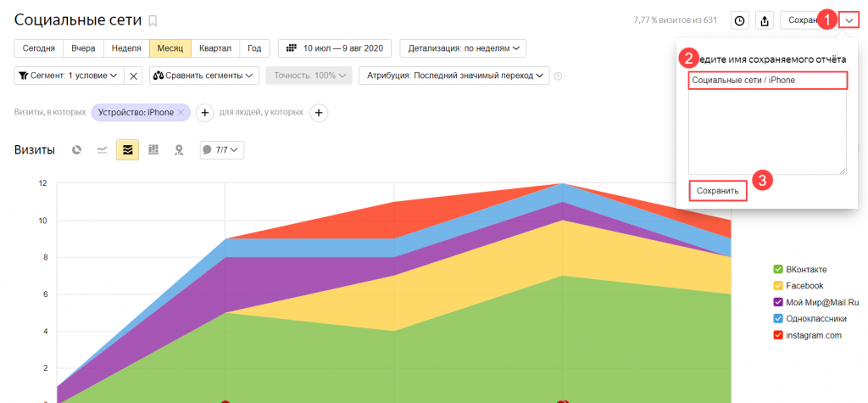
Task: Switch to pie chart view icon
Action: click(77, 149)
